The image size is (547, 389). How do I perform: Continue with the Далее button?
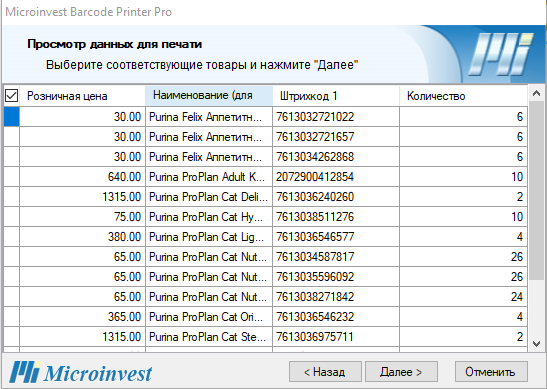[x=401, y=372]
